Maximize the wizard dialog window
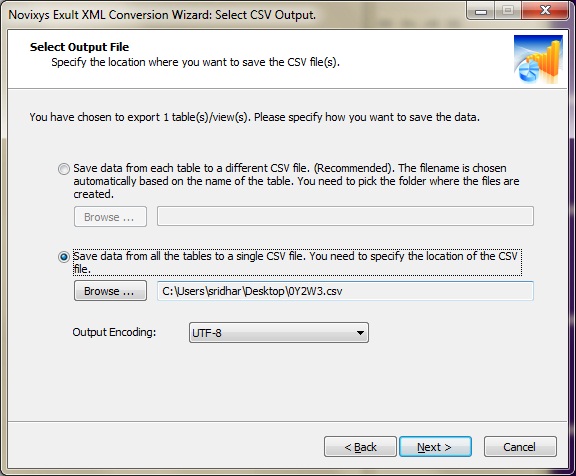 (508, 11)
